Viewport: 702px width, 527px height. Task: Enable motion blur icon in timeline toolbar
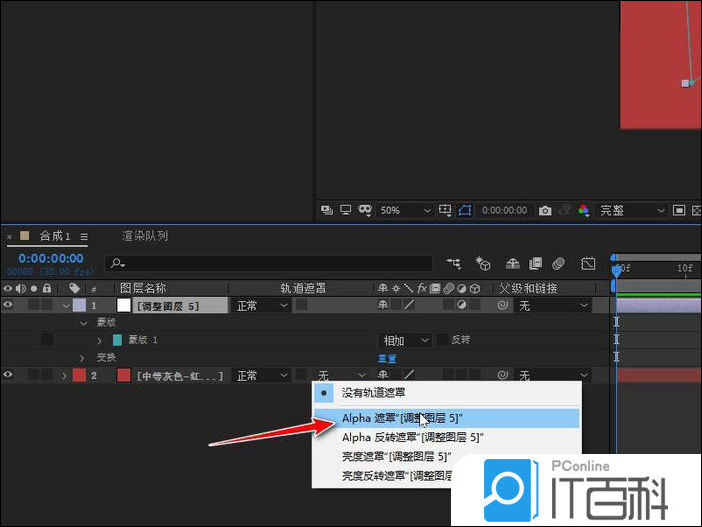[558, 264]
